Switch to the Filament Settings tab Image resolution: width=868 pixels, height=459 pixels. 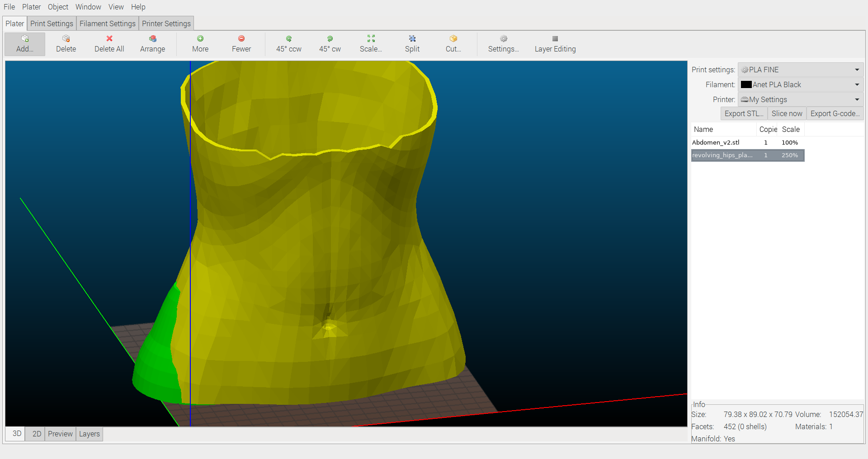click(x=108, y=23)
